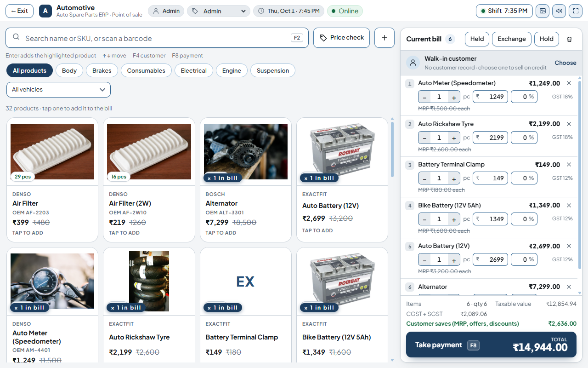Clear bill with the trash icon
The image size is (588, 368).
tap(570, 39)
